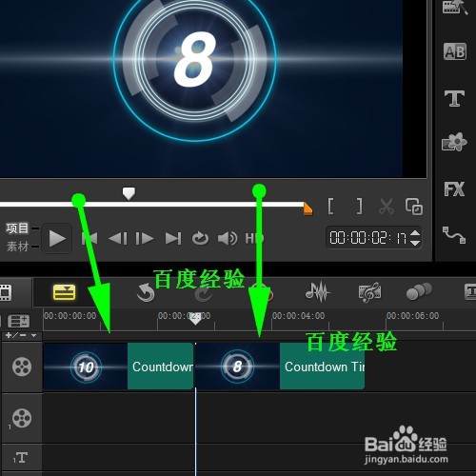
Task: Open the FX filter library
Action: click(454, 189)
